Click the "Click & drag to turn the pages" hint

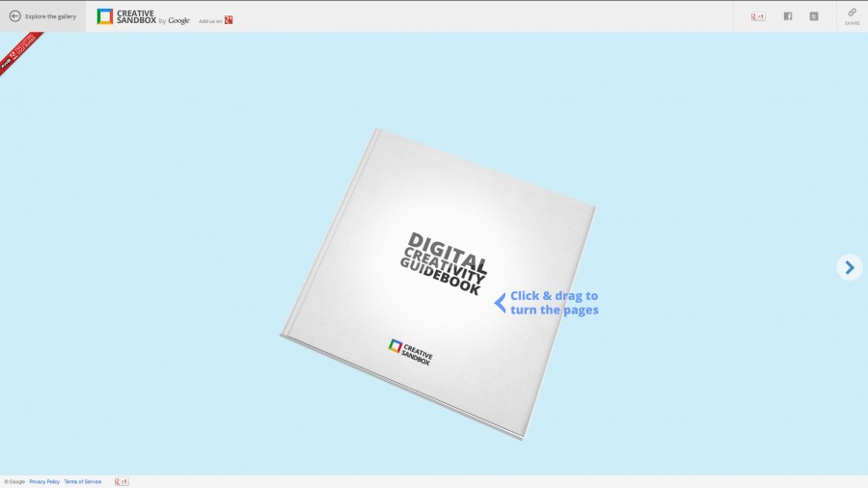pyautogui.click(x=547, y=303)
